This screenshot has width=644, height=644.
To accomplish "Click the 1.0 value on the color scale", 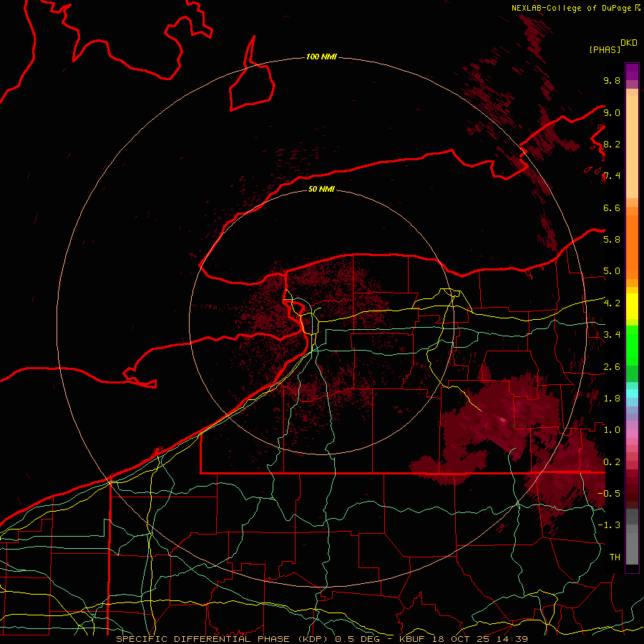I will coord(612,429).
